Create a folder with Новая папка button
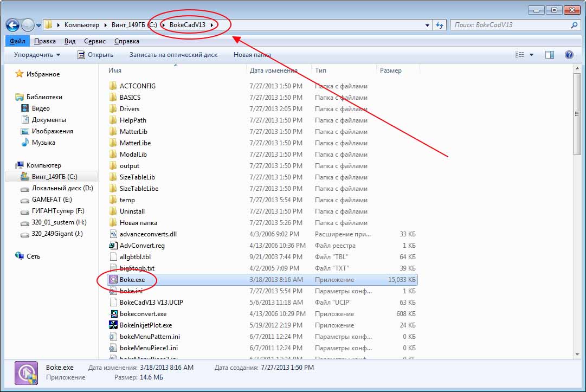The image size is (586, 392). (x=252, y=55)
